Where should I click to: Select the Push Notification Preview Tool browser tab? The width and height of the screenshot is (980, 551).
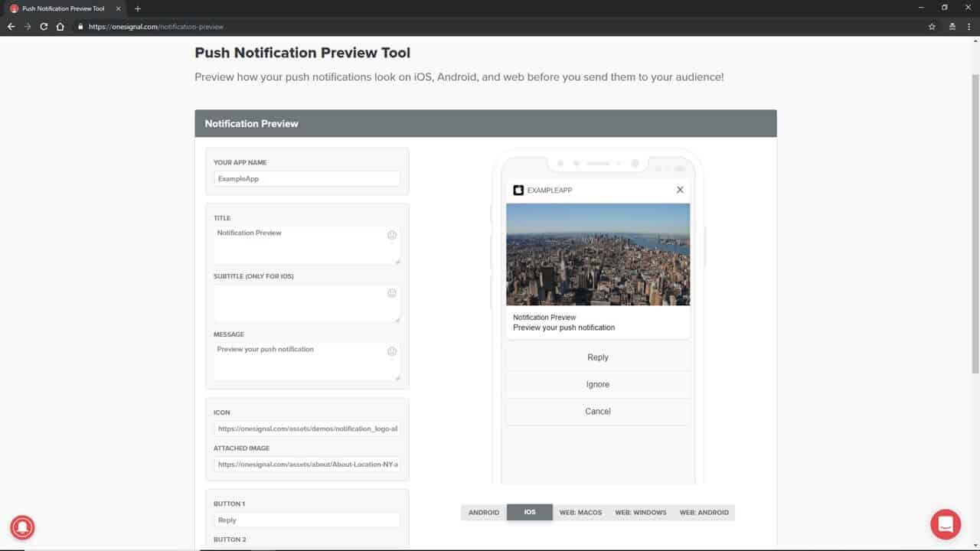(65, 8)
